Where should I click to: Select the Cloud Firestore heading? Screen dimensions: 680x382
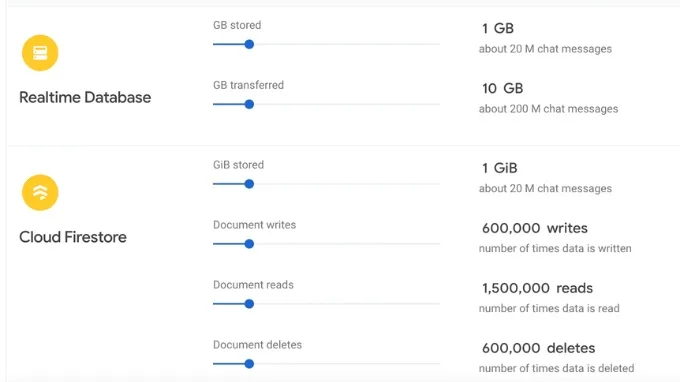(73, 237)
